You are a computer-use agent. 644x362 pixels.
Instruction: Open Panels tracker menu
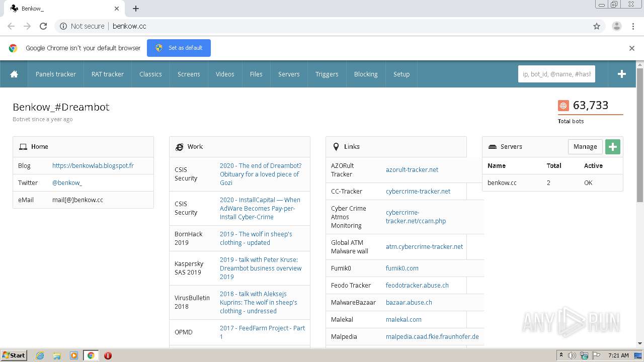tap(55, 74)
